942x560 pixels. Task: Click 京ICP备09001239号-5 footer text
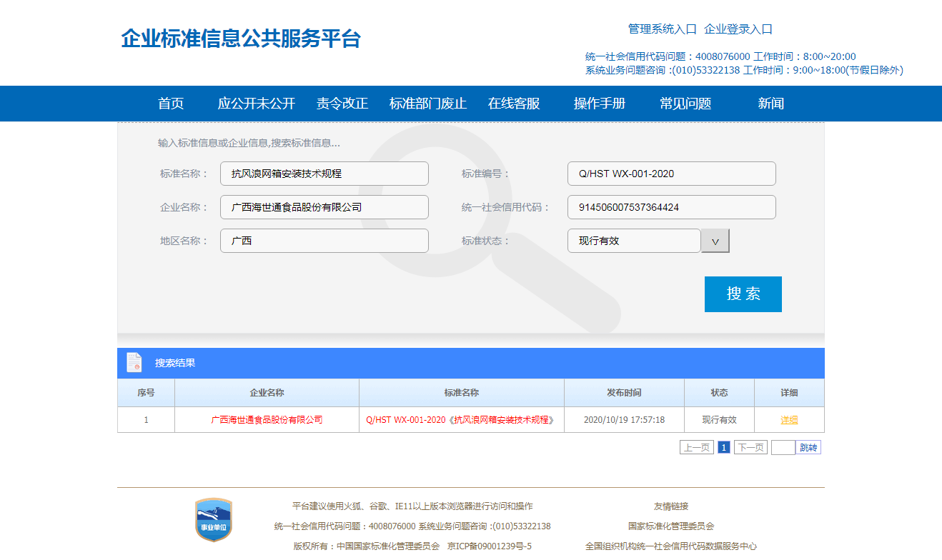490,546
